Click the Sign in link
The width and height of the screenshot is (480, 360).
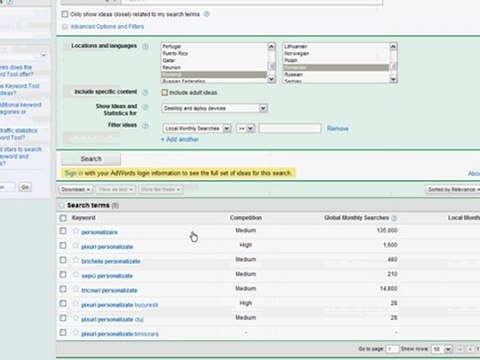[74, 173]
